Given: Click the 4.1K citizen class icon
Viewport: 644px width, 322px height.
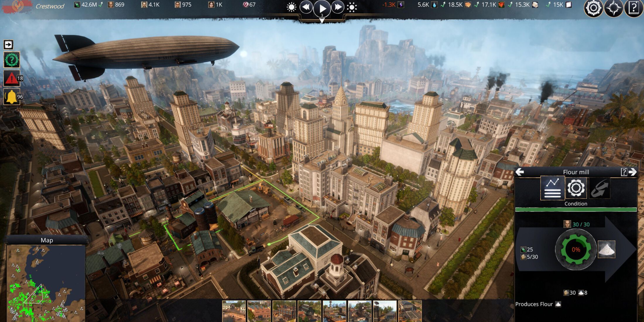Looking at the screenshot, I should pos(144,5).
